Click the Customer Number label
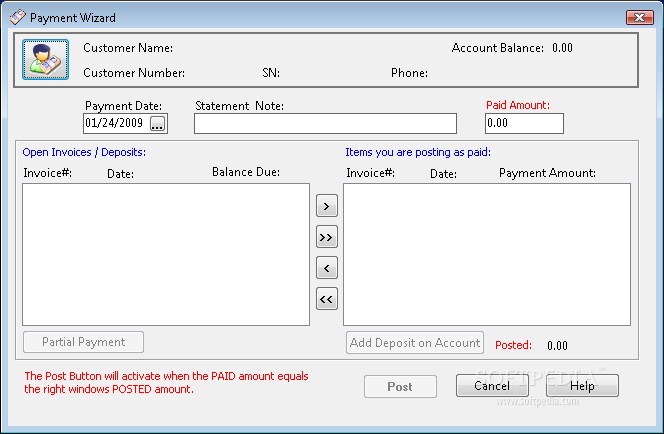 [x=134, y=73]
